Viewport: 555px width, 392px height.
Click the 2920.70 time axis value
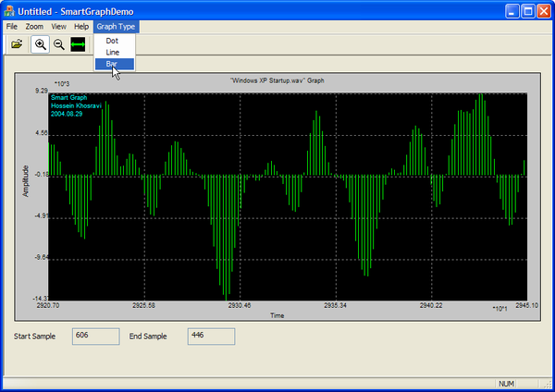(48, 305)
